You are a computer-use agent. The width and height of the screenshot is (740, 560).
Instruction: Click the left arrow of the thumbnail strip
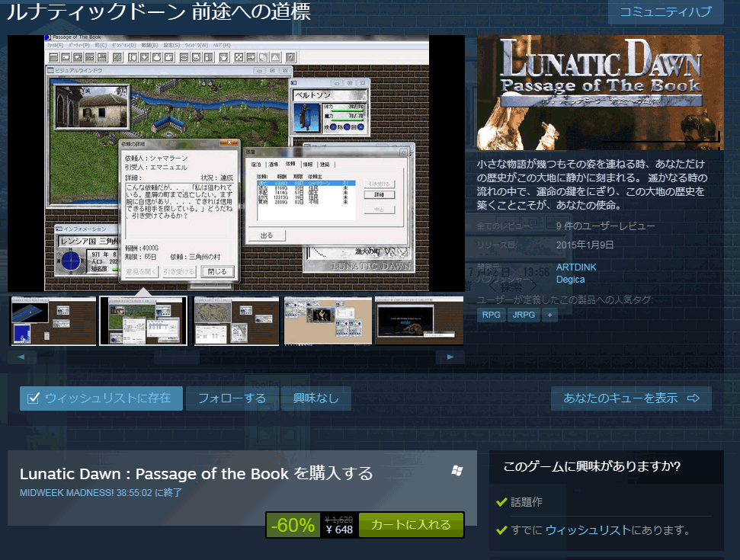[21, 357]
